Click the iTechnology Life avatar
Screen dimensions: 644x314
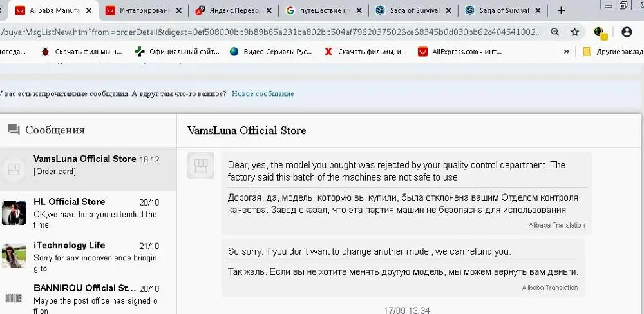point(14,256)
